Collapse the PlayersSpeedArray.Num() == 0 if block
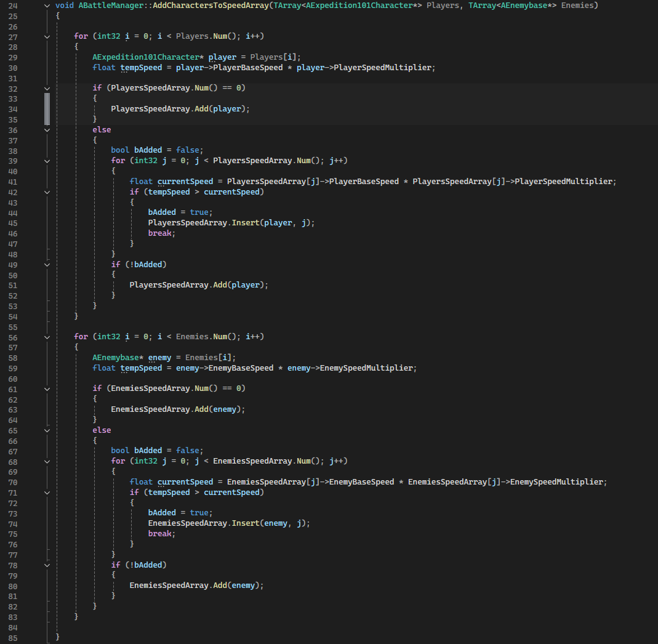The height and width of the screenshot is (644, 658). coord(47,87)
